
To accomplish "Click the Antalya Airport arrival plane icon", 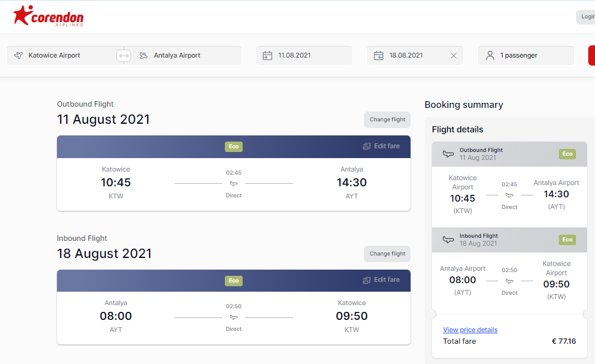I will coord(143,55).
